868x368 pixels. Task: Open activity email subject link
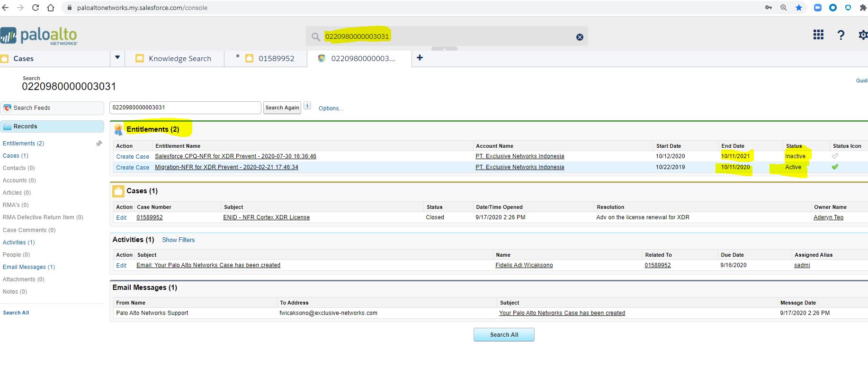click(208, 265)
